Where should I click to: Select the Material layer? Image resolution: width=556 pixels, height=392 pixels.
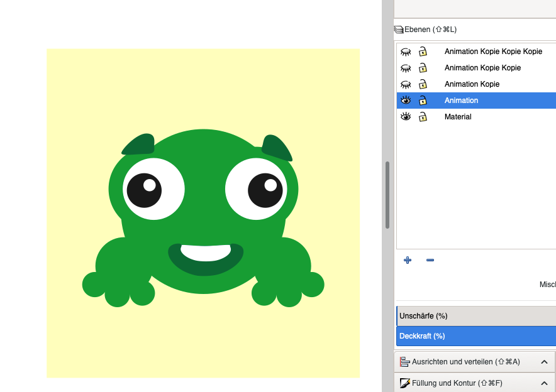pyautogui.click(x=458, y=117)
